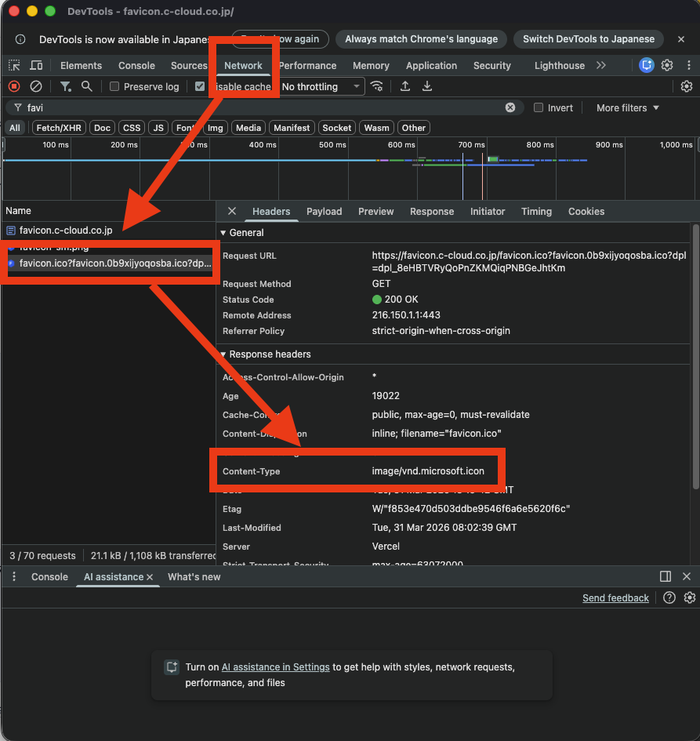Switch to the Console panel tab

[136, 66]
